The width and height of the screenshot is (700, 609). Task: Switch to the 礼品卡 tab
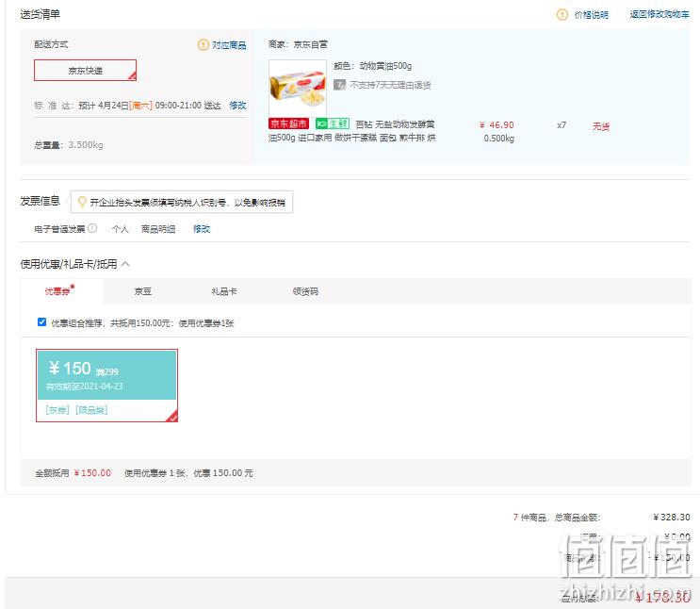[224, 291]
